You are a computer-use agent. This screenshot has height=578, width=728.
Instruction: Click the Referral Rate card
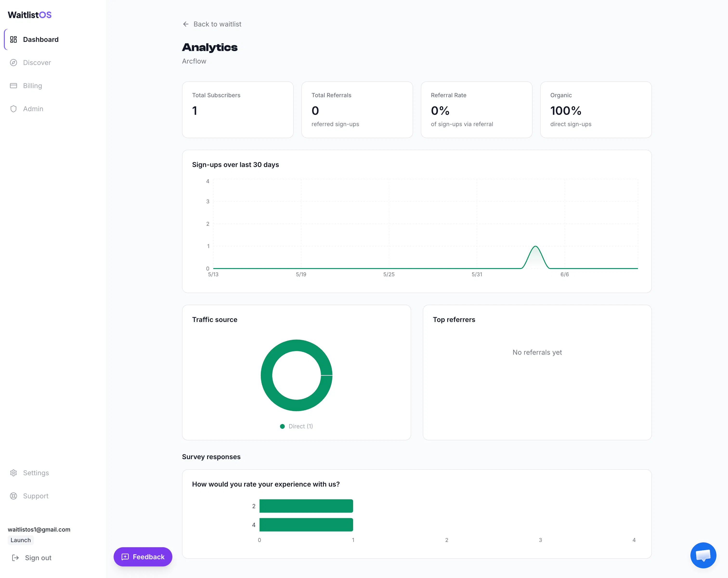point(476,110)
